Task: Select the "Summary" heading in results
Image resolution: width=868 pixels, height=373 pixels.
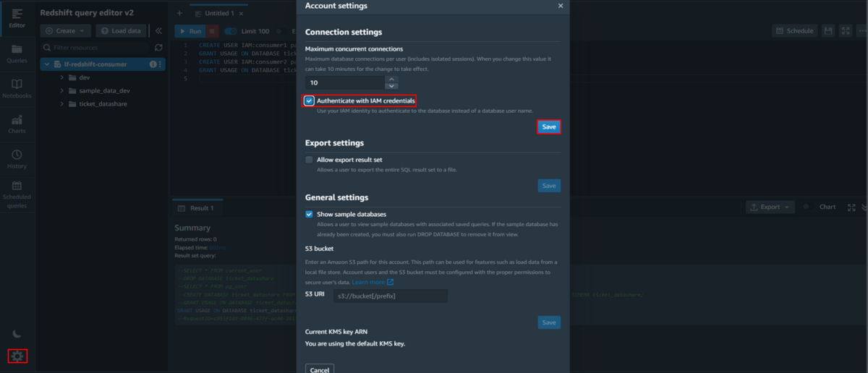Action: click(x=192, y=228)
